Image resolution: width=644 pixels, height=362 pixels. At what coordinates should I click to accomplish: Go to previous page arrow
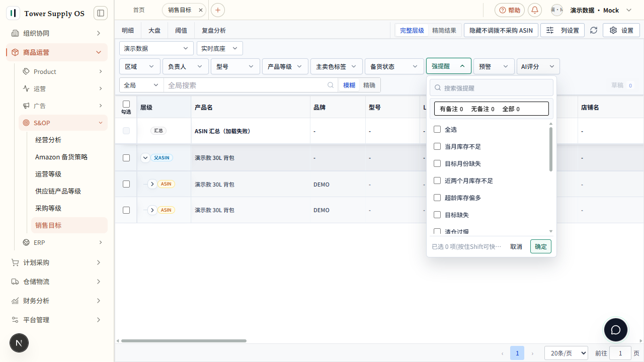pyautogui.click(x=502, y=353)
